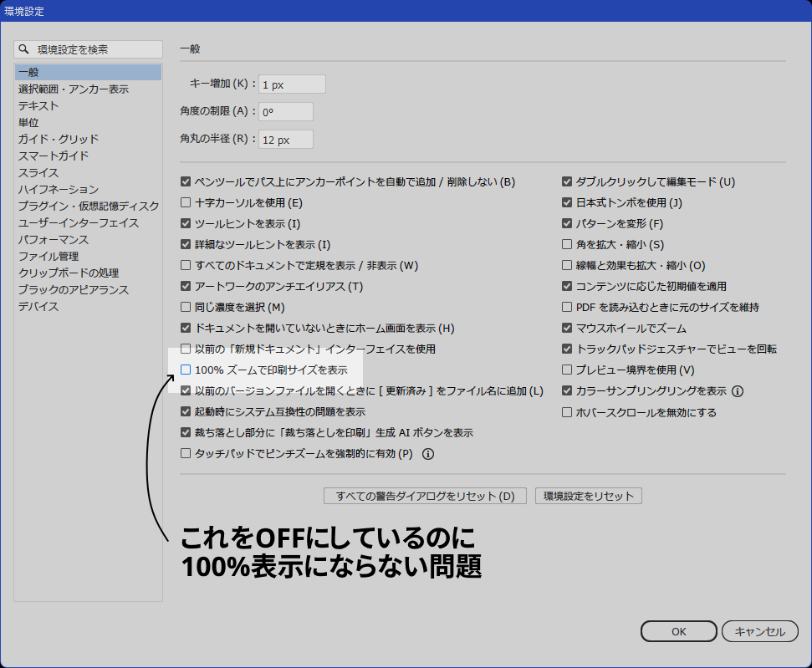Uncheck ペンツールでパス上にアンカーポイントを自動で追加/削除しない
Image resolution: width=812 pixels, height=668 pixels.
(x=186, y=181)
